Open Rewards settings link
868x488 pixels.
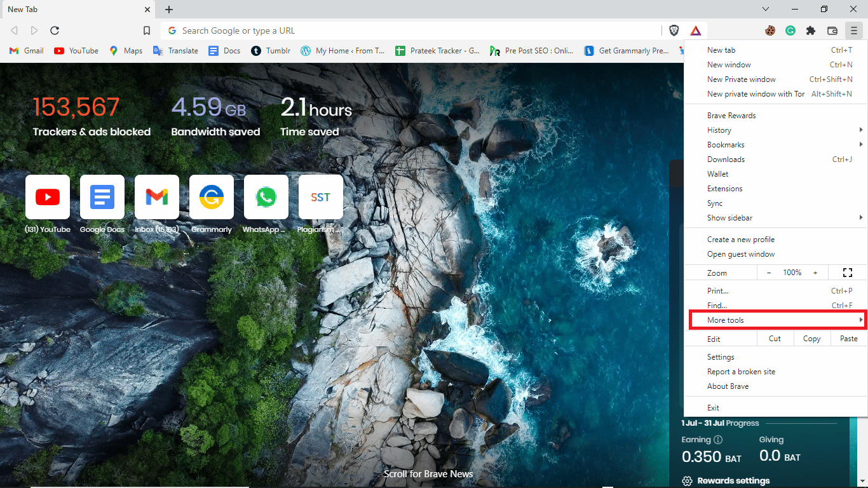(726, 481)
